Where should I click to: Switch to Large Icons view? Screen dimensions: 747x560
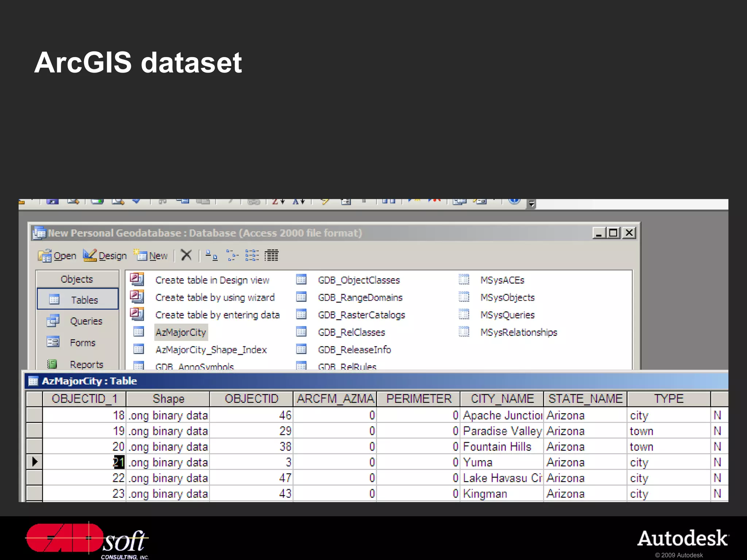(x=212, y=255)
